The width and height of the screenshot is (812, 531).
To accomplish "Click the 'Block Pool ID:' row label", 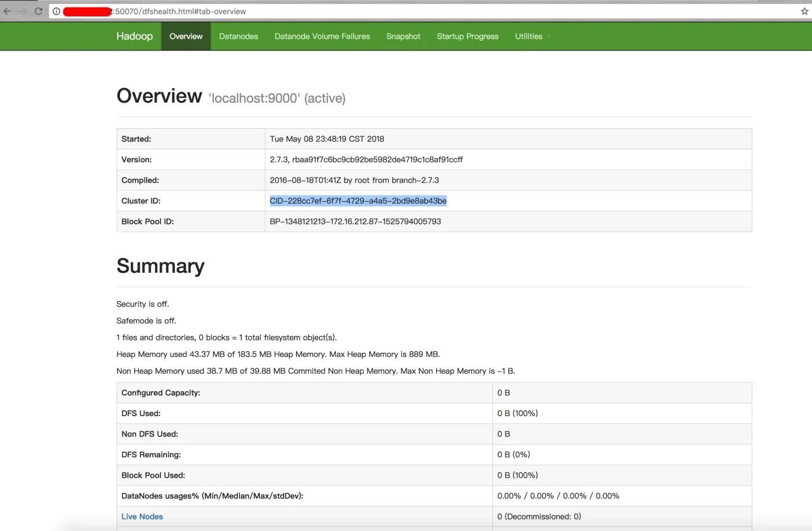I will pyautogui.click(x=147, y=222).
